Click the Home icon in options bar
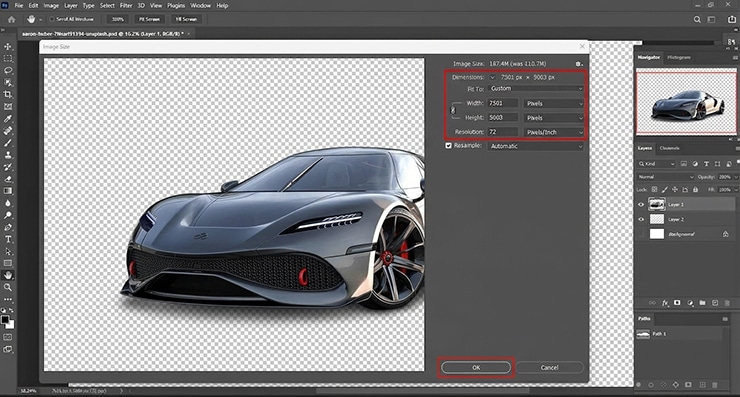740x397 pixels. pyautogui.click(x=12, y=19)
